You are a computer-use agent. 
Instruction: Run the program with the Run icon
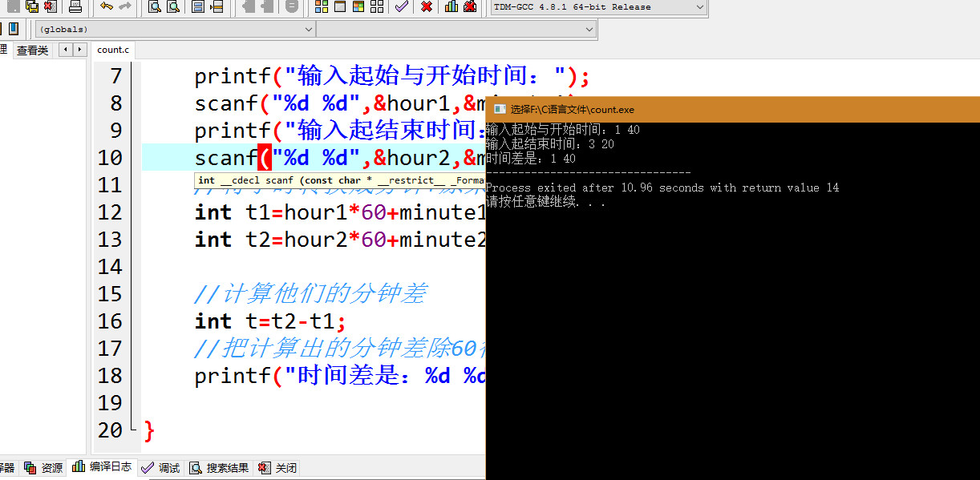point(339,6)
